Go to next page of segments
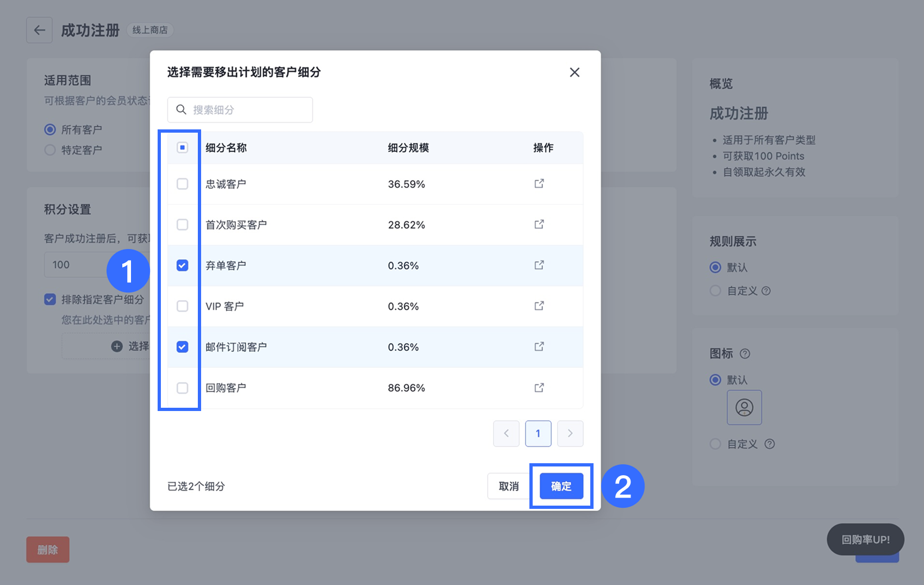924x585 pixels. pyautogui.click(x=570, y=433)
